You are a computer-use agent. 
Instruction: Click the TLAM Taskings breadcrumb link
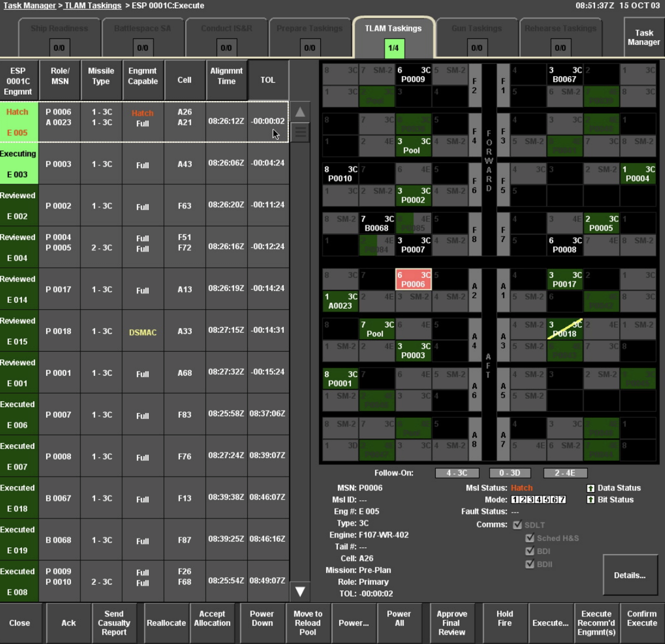[x=93, y=5]
